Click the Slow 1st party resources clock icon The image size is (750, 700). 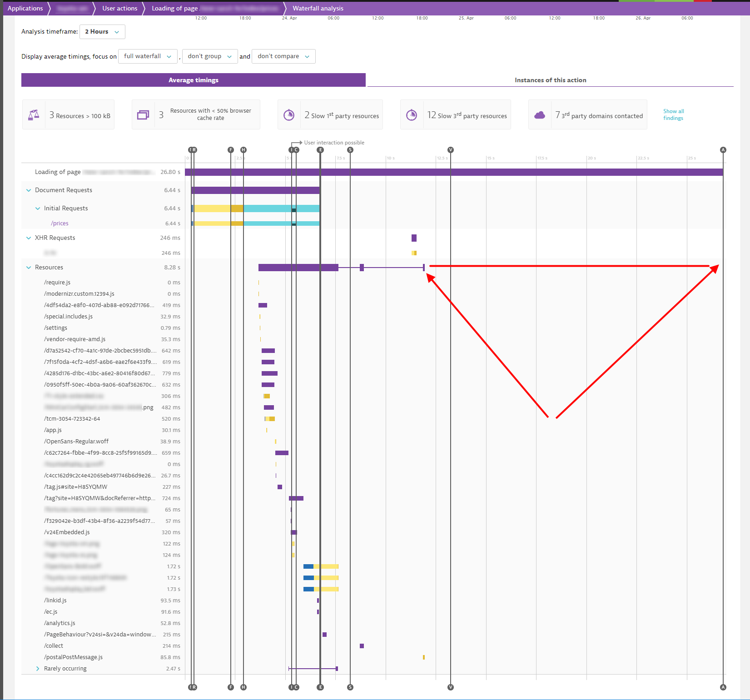pos(289,115)
